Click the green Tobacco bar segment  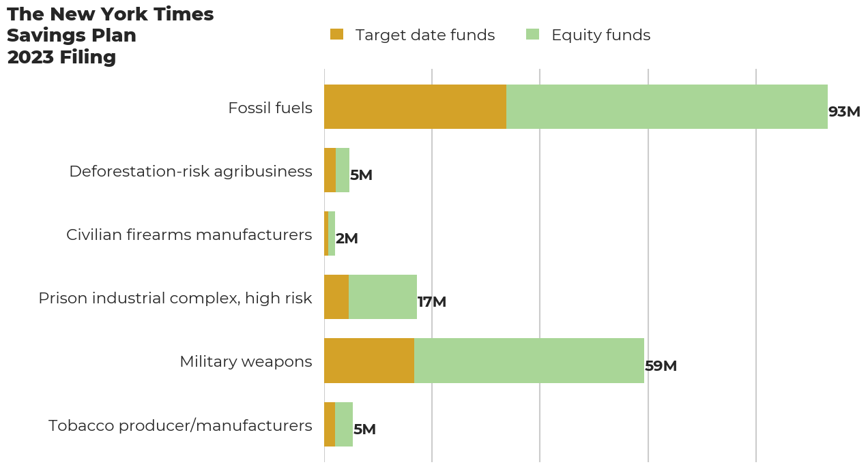pos(344,424)
